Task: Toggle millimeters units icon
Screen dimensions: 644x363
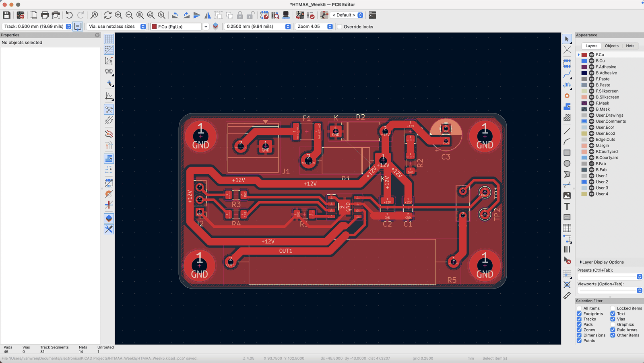Action: pos(109,72)
